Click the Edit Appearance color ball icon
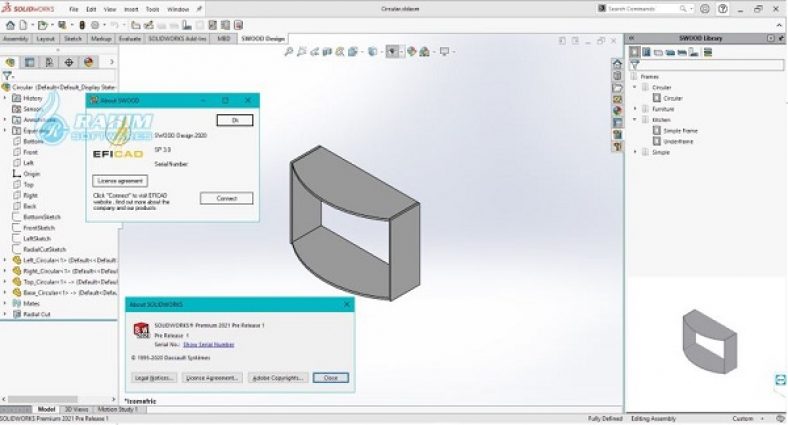 click(x=412, y=52)
